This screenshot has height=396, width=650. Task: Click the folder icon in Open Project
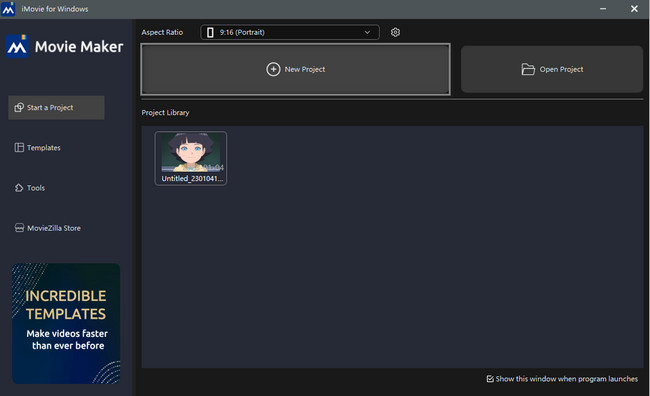click(528, 69)
